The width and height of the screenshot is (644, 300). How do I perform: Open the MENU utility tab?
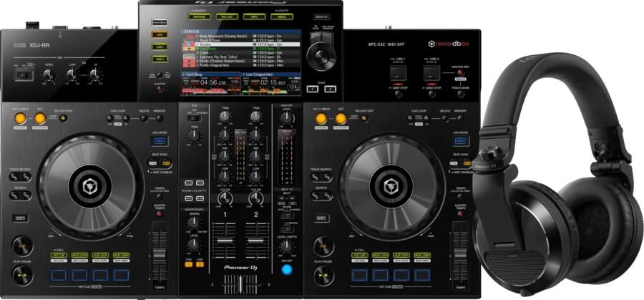coord(282,16)
